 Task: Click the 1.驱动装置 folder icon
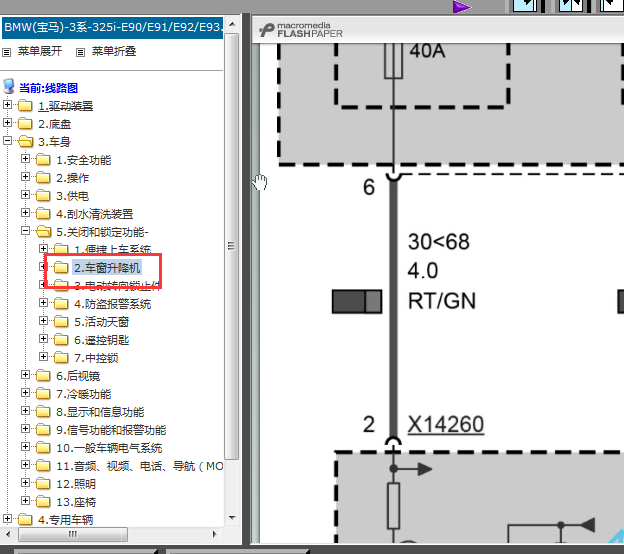[x=25, y=105]
